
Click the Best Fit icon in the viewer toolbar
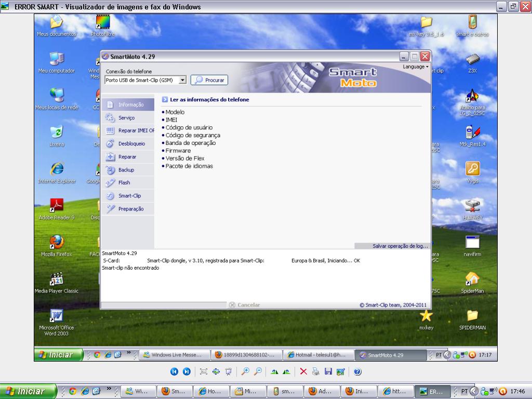tap(204, 371)
